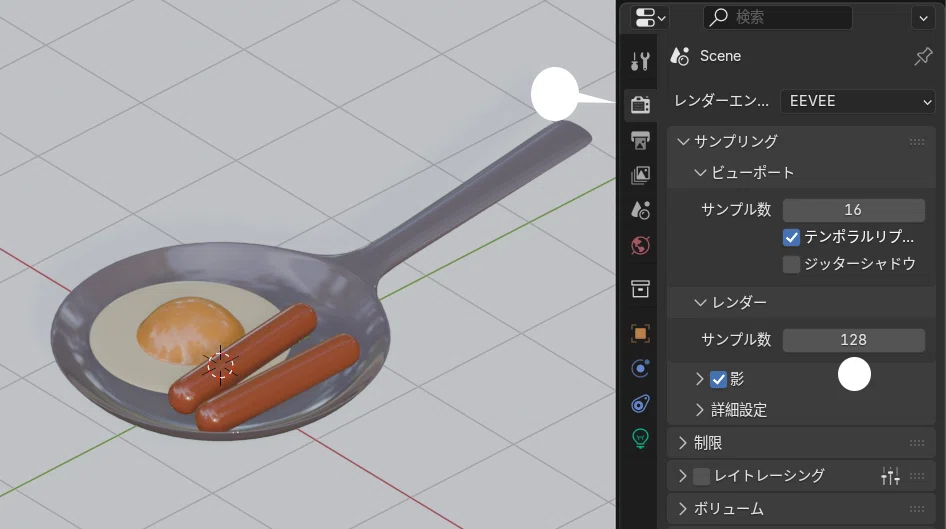946x529 pixels.
Task: Open the editor type dropdown
Action: [x=649, y=17]
